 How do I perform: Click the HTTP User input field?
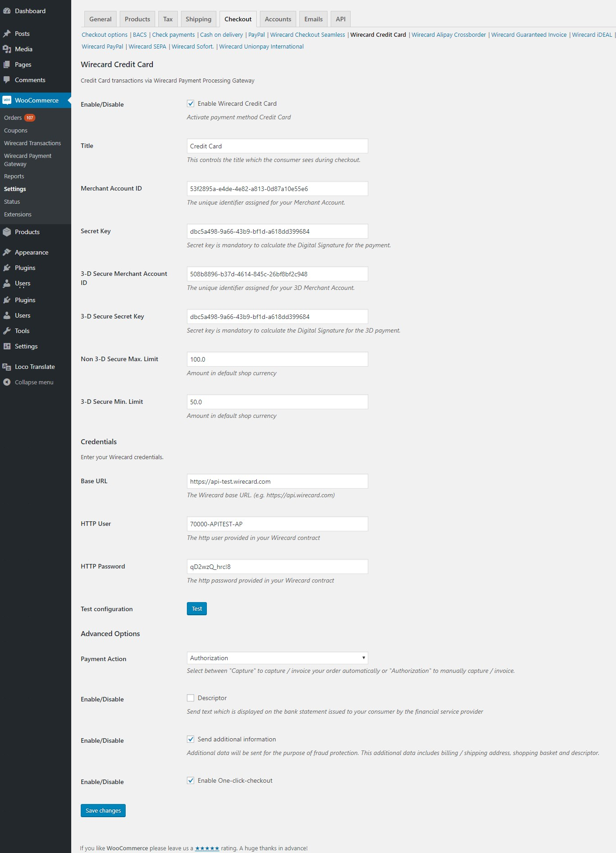(x=277, y=524)
